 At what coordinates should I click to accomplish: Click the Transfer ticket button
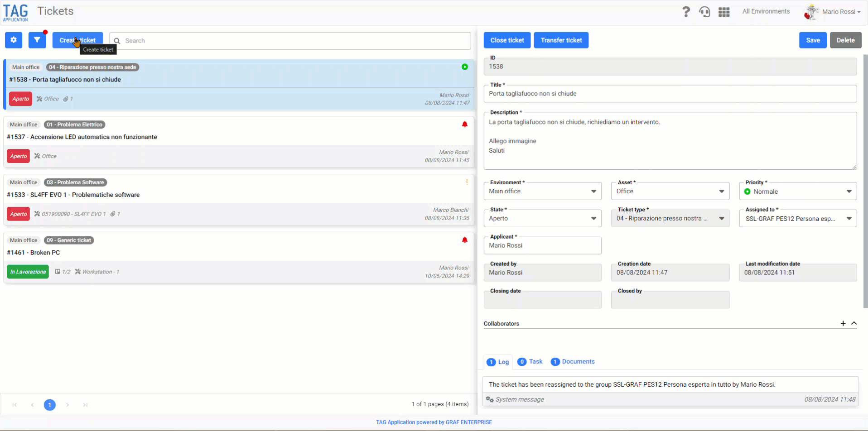coord(561,40)
